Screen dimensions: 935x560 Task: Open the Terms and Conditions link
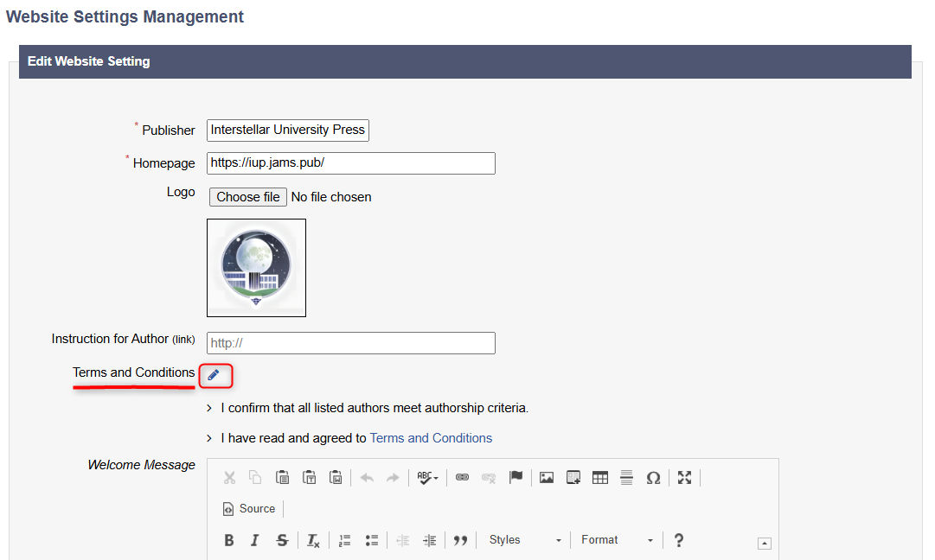431,438
